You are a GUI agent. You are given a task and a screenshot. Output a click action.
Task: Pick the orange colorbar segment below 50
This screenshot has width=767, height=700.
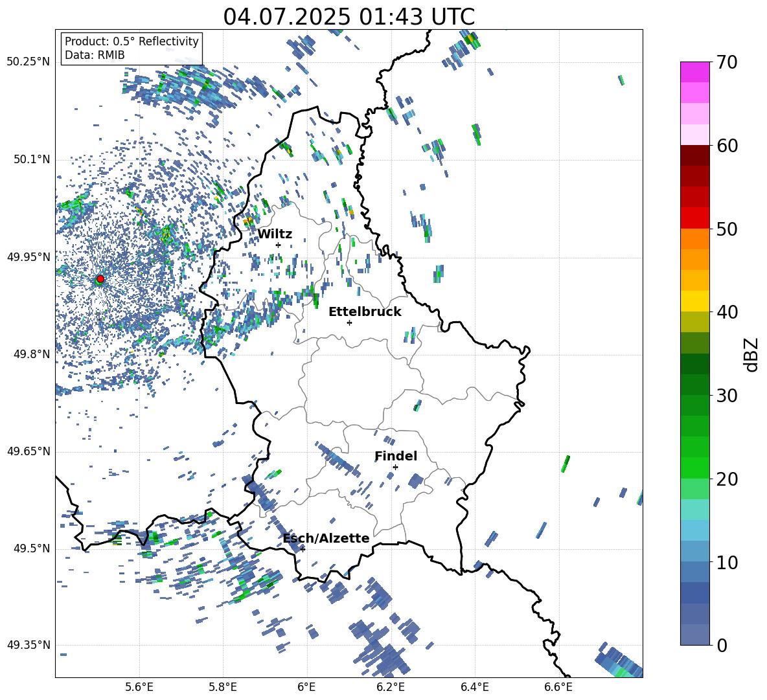tap(694, 239)
